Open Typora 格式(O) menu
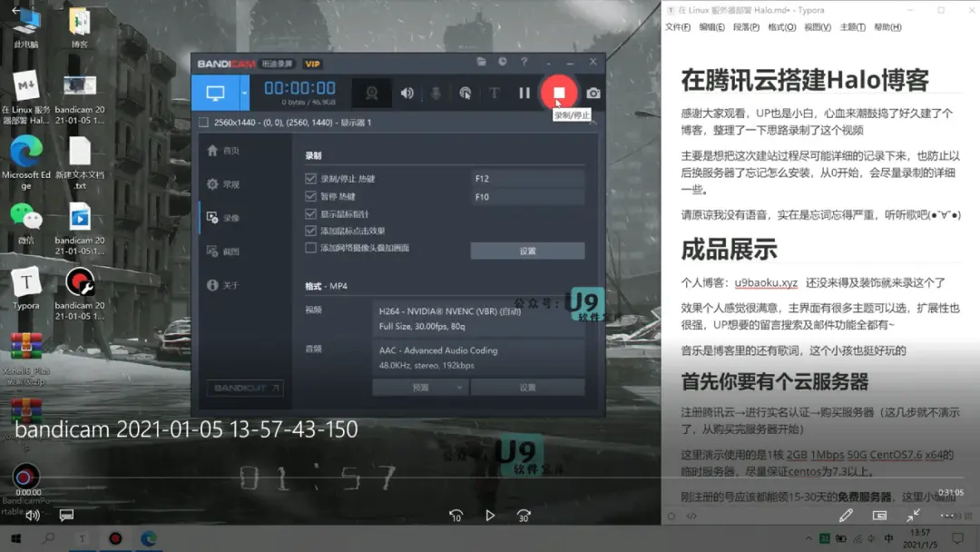The image size is (980, 552). [782, 27]
